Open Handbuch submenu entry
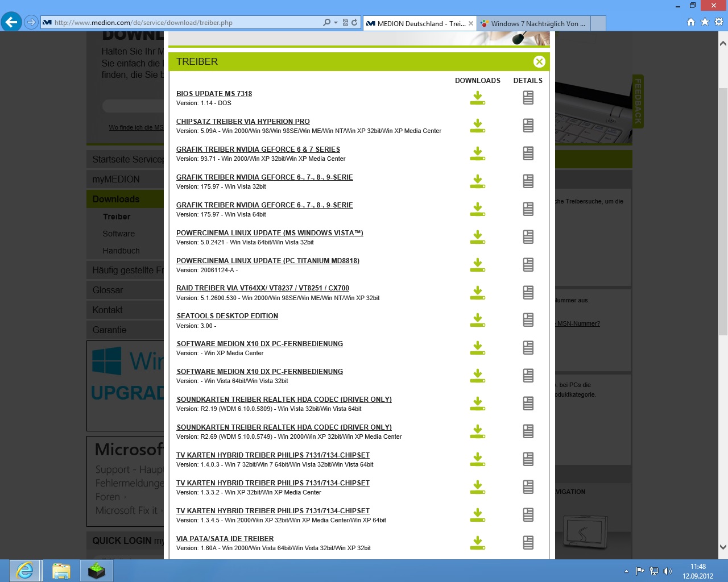This screenshot has width=728, height=582. [121, 251]
